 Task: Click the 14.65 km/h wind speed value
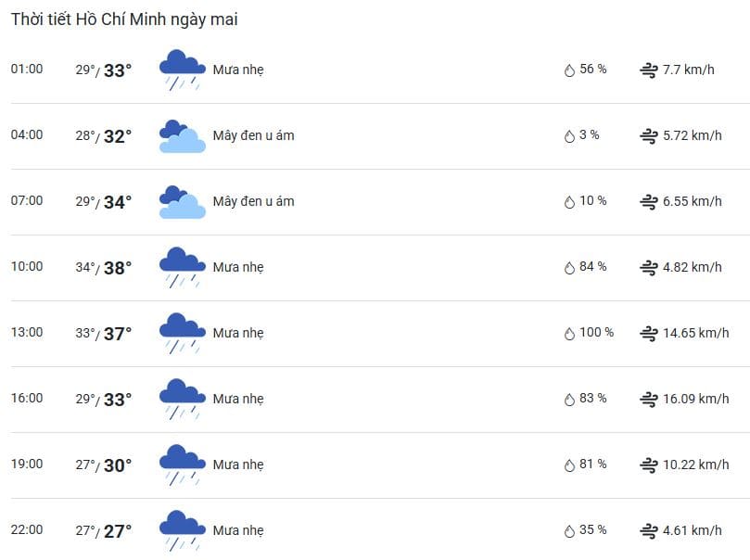[696, 333]
